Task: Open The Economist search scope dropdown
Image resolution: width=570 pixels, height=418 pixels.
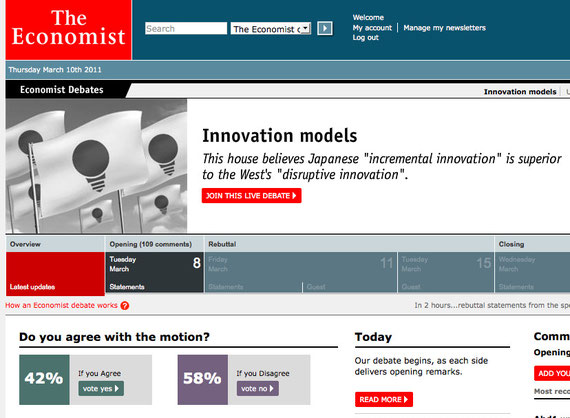Action: (271, 29)
